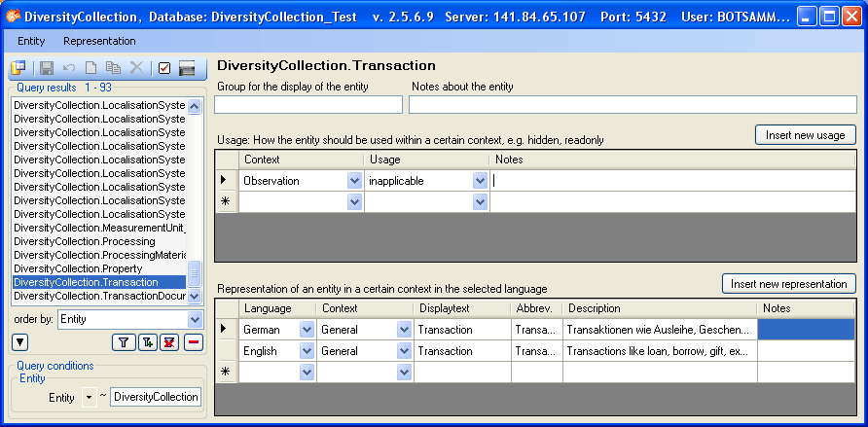Select DiversityCollection.Property in results
The height and width of the screenshot is (427, 868).
pyautogui.click(x=78, y=268)
